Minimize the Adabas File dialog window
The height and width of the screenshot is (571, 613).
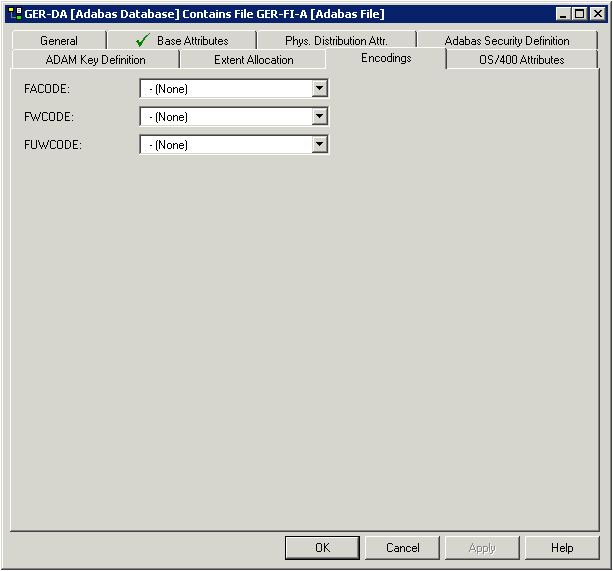(x=563, y=14)
